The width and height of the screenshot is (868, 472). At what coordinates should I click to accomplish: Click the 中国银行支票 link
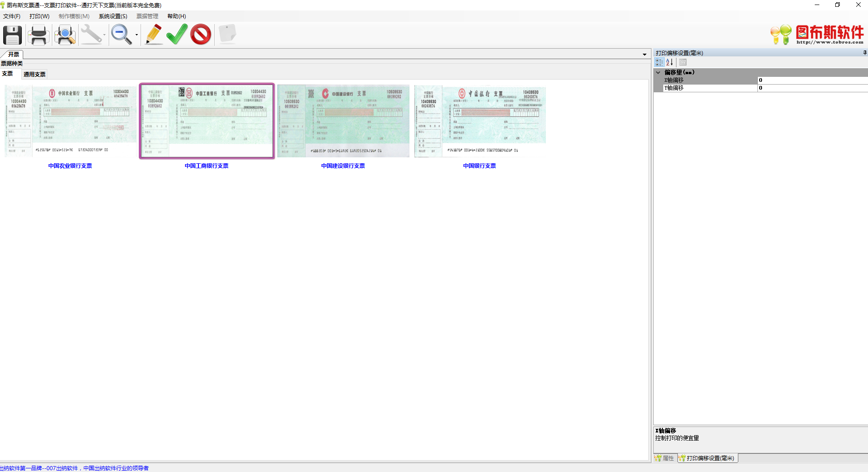point(479,166)
